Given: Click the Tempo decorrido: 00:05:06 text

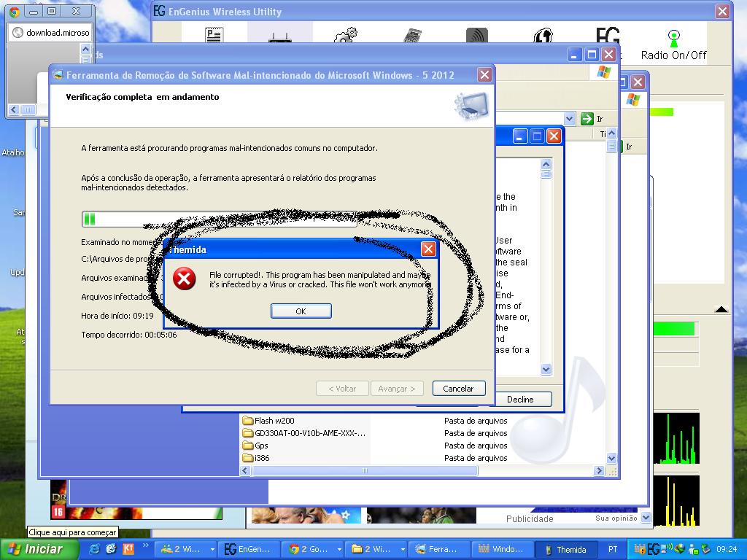Looking at the screenshot, I should tap(128, 335).
